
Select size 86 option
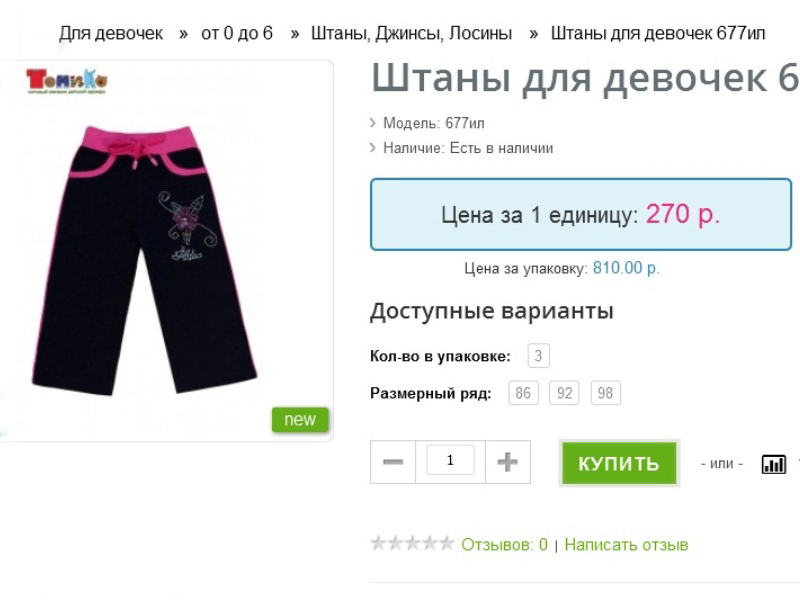pos(523,393)
